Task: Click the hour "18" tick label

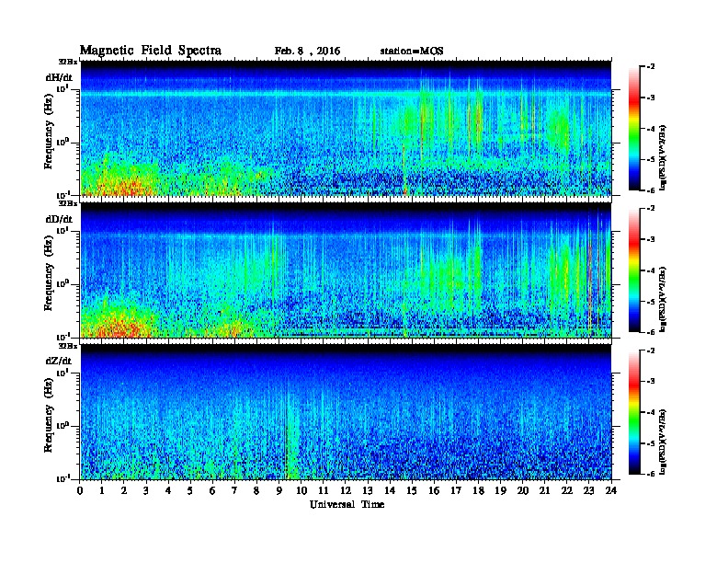Action: coord(478,490)
